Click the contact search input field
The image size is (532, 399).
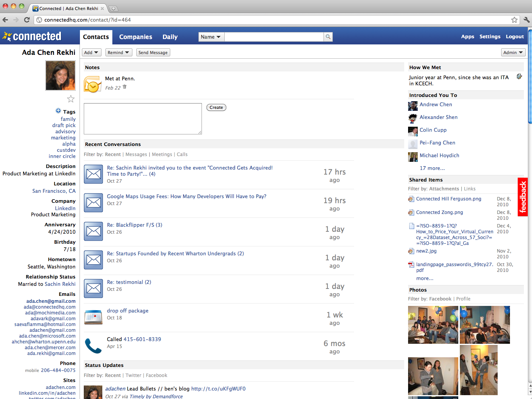point(274,37)
